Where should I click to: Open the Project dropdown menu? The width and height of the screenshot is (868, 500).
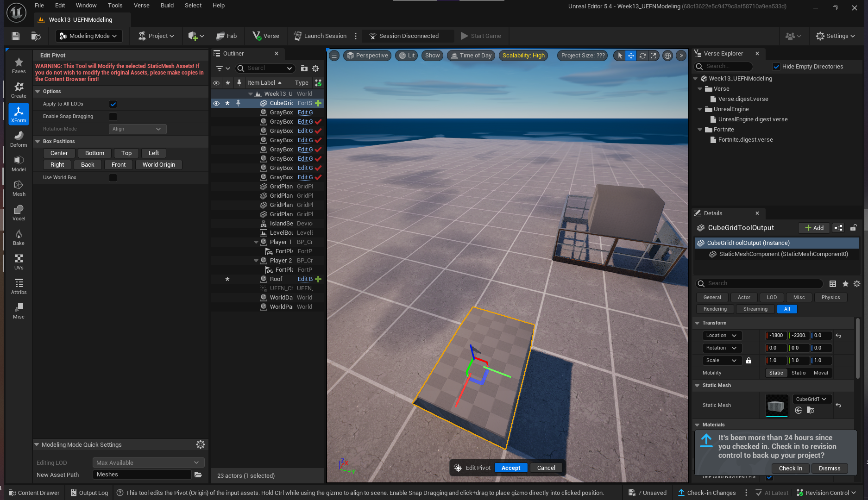click(x=157, y=36)
